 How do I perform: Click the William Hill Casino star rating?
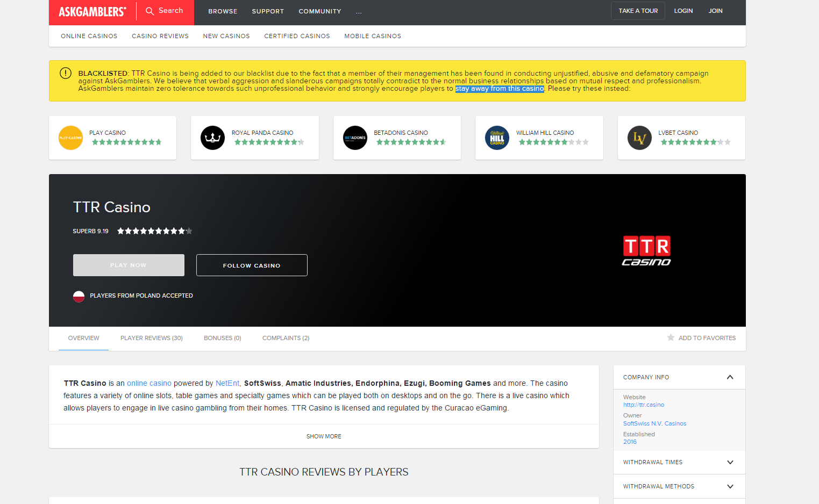553,142
